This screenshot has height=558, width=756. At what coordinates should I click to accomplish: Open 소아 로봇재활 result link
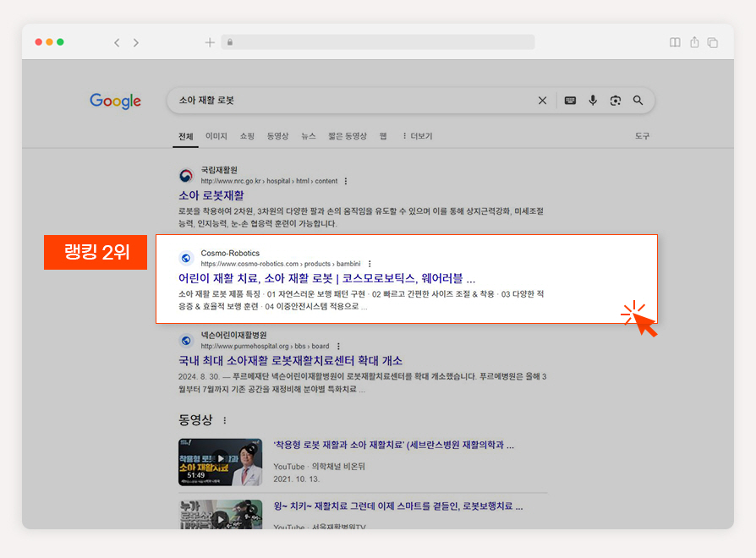[x=211, y=195]
